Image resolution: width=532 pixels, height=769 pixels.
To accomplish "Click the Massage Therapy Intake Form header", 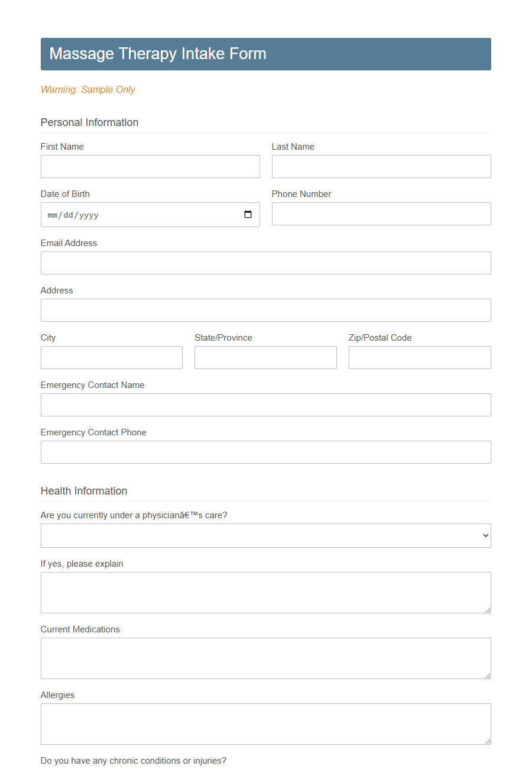I will click(x=157, y=54).
